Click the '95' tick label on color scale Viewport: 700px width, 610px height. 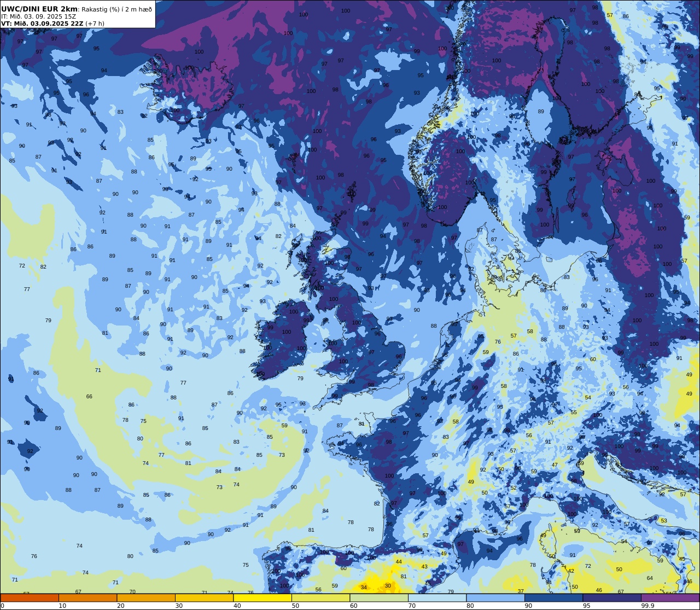(586, 606)
